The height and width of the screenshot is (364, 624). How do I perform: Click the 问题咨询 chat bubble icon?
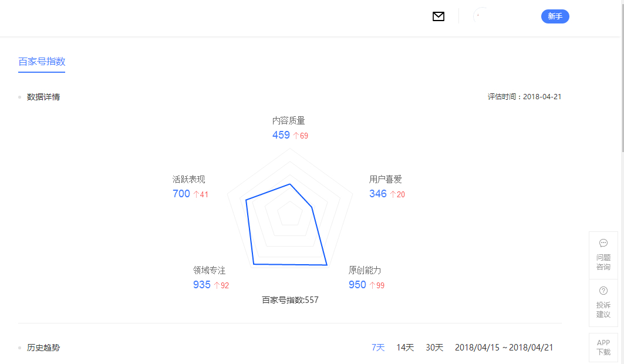[603, 243]
